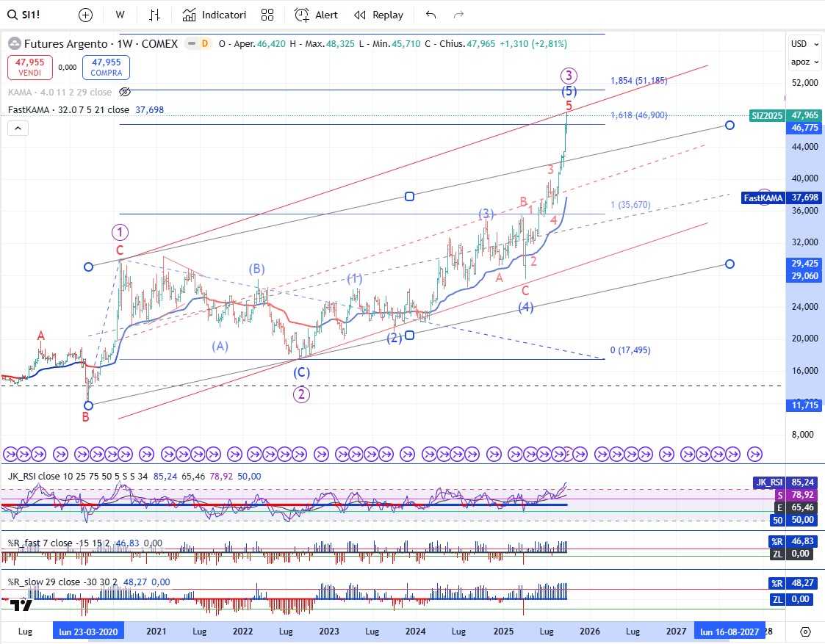Open the Indicatori menu

pyautogui.click(x=215, y=15)
